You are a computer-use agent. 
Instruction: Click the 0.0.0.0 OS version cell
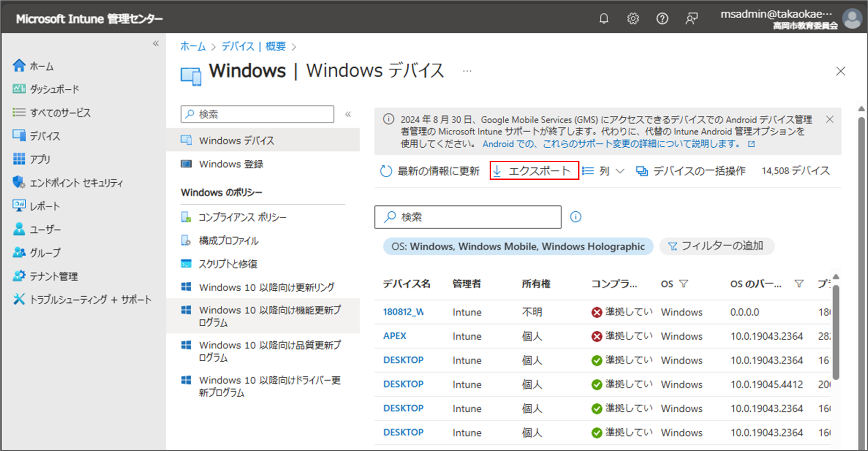(x=745, y=312)
